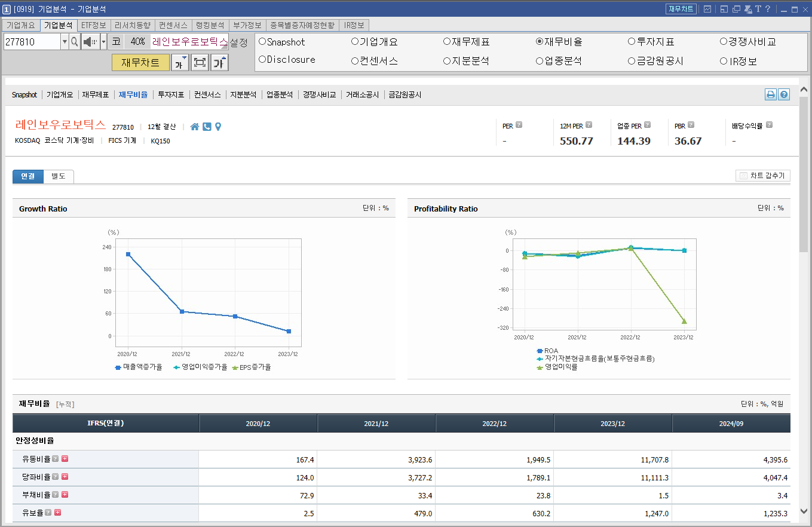This screenshot has width=812, height=527.
Task: Click the help icon beside 부채비율
Action: 55,495
